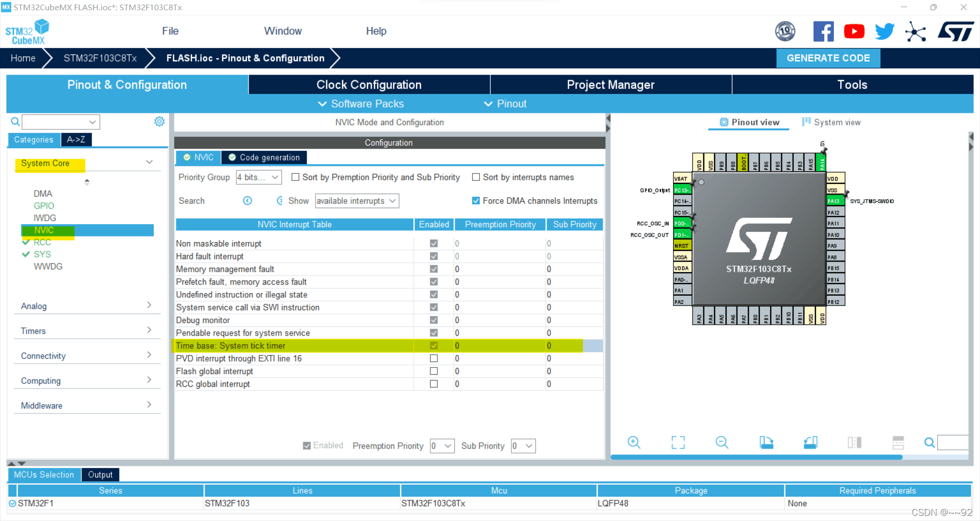Image resolution: width=980 pixels, height=521 pixels.
Task: Open the Preemption Priority dropdown at bottom
Action: (443, 446)
